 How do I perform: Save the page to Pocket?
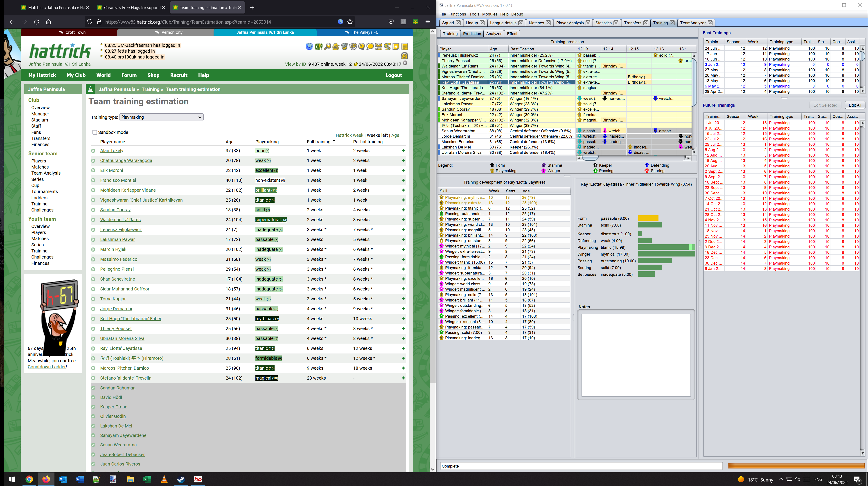[x=391, y=22]
